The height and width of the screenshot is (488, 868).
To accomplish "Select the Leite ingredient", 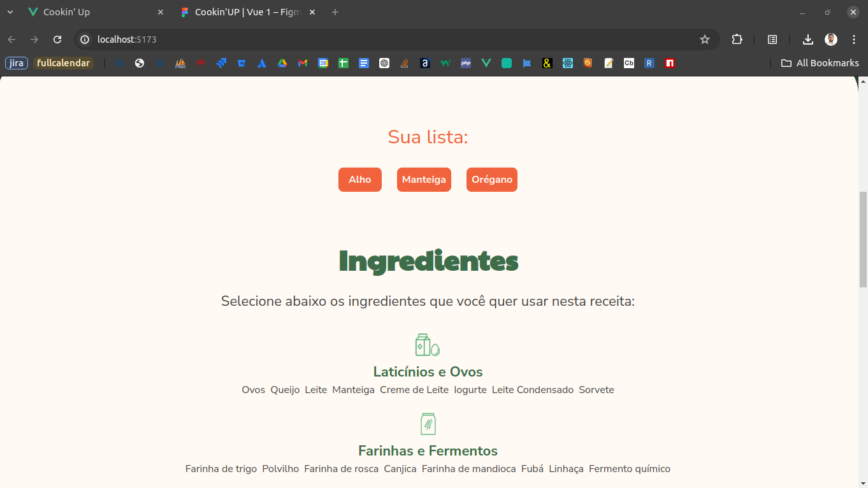I will [x=316, y=390].
